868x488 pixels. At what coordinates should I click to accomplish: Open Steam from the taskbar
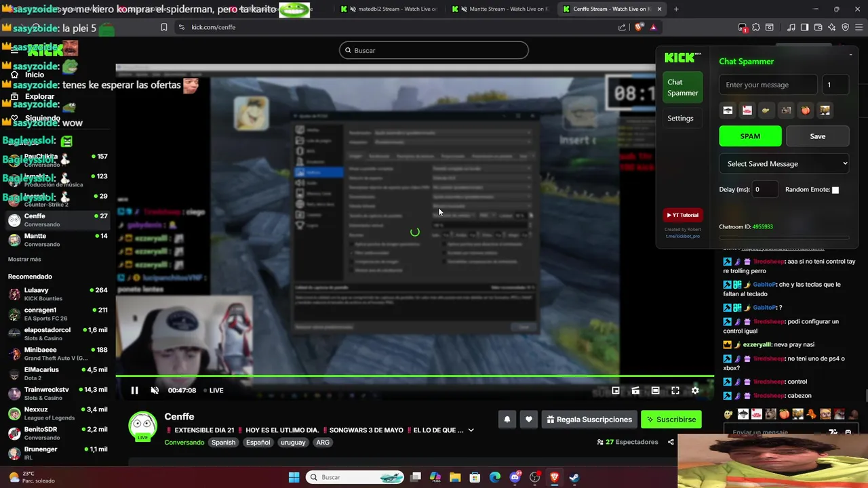pyautogui.click(x=574, y=477)
